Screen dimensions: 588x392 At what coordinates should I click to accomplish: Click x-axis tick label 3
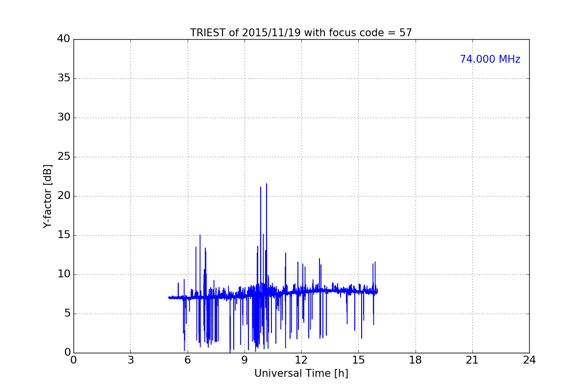tap(130, 360)
